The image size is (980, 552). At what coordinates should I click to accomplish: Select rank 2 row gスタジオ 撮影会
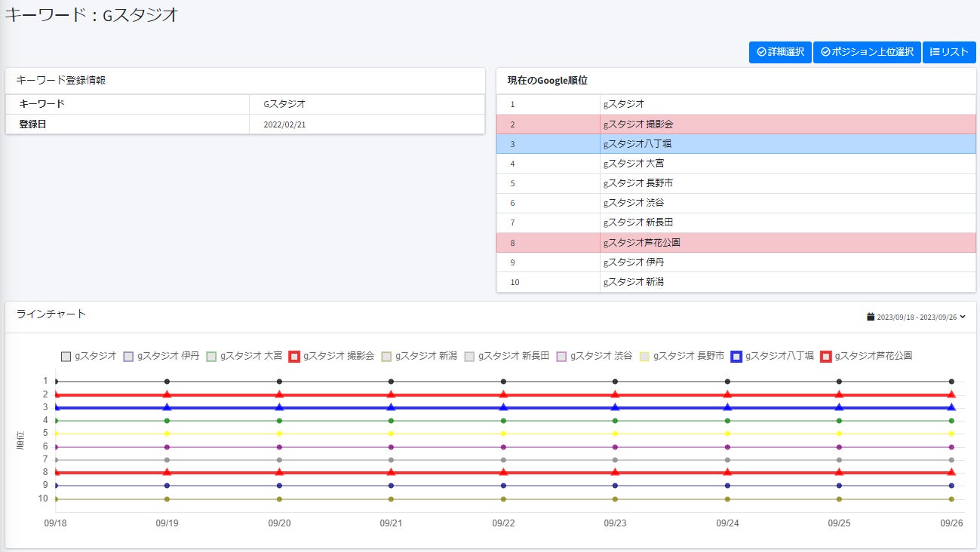click(736, 124)
